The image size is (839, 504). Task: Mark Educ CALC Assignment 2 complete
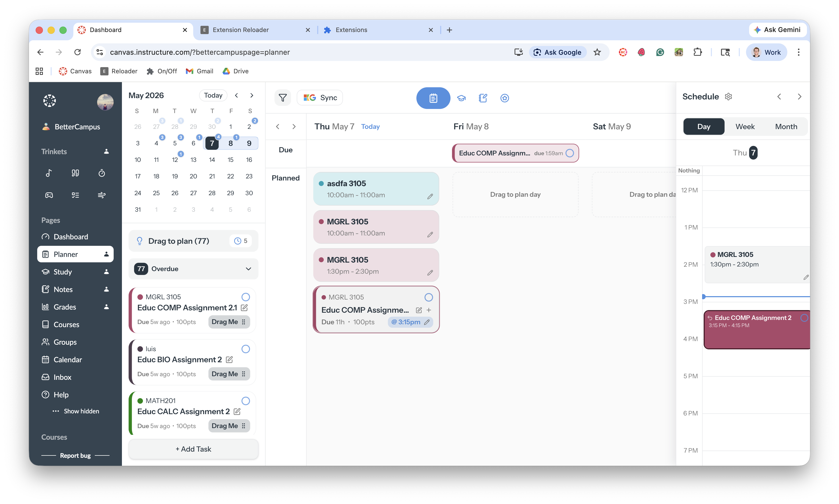[246, 401]
